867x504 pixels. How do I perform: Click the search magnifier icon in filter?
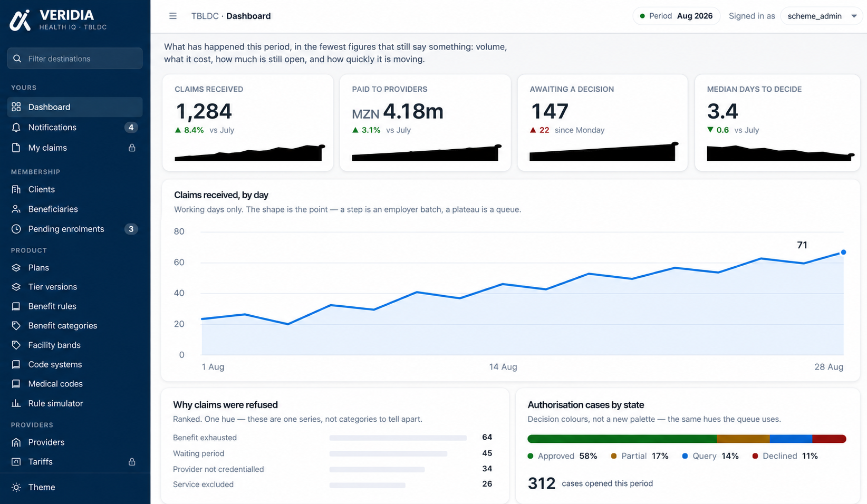tap(17, 59)
